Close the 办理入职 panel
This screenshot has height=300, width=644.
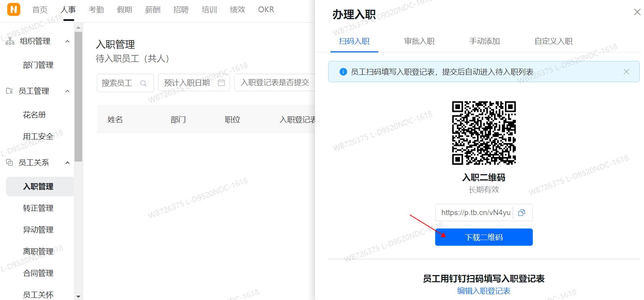637,12
